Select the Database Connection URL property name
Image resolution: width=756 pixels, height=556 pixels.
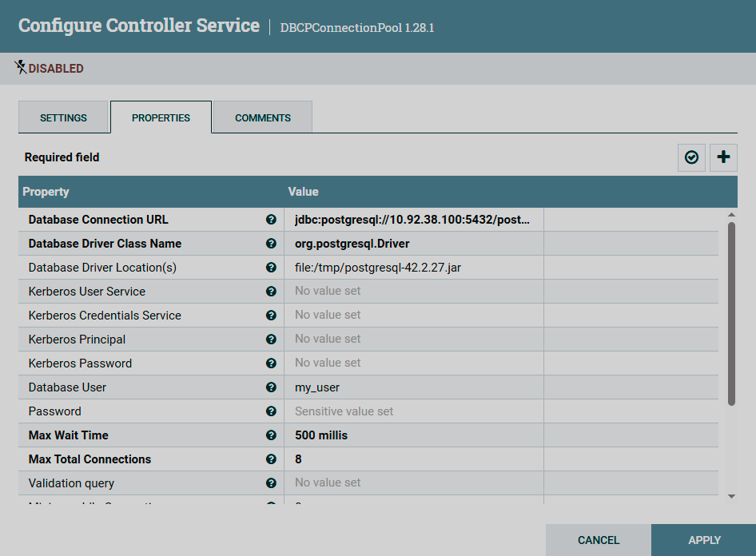click(x=98, y=220)
